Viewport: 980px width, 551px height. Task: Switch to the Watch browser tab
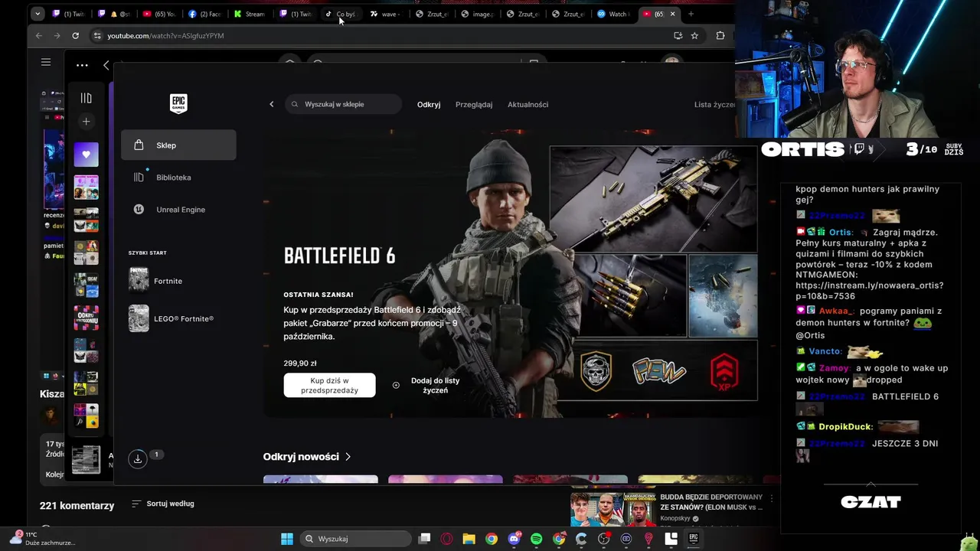coord(613,14)
